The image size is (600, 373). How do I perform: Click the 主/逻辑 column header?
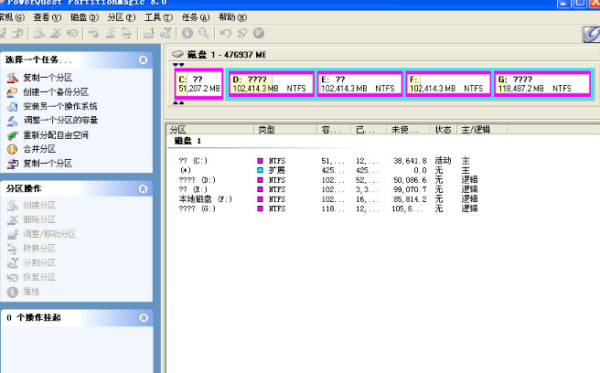[x=482, y=130]
